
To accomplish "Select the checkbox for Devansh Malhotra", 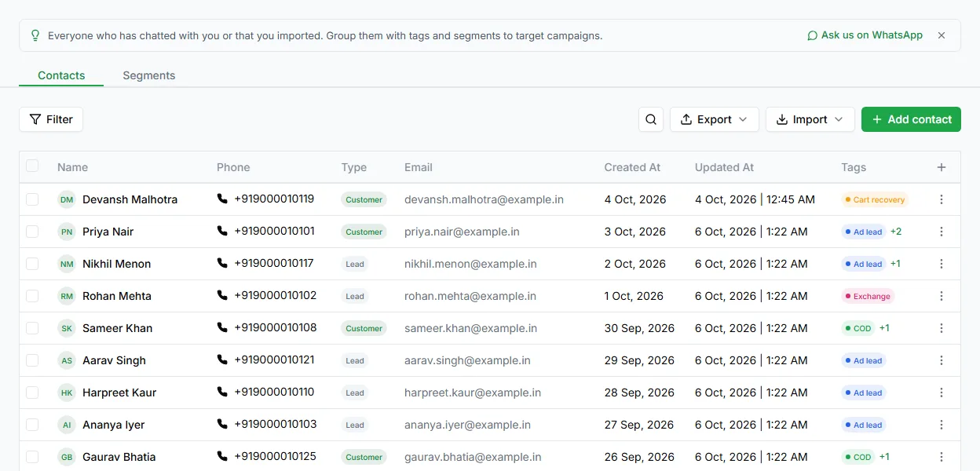I will 32,199.
